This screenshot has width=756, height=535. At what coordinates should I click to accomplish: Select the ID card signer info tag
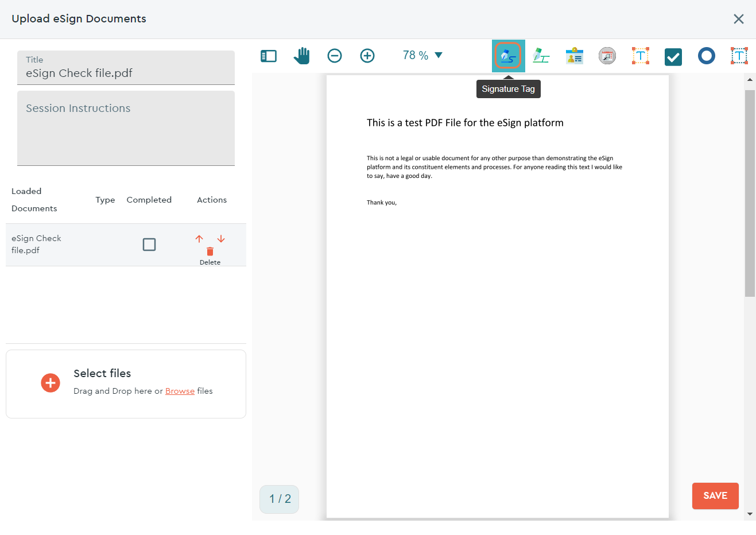(574, 56)
